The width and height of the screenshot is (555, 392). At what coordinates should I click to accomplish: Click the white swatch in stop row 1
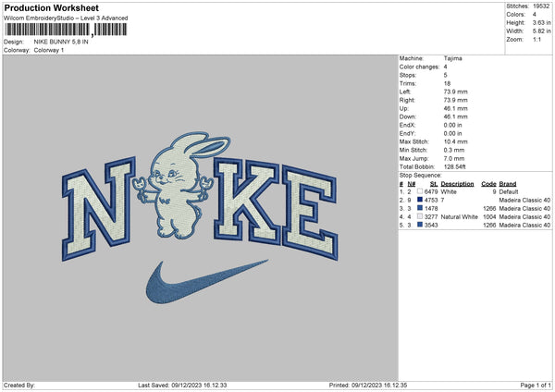pos(420,191)
